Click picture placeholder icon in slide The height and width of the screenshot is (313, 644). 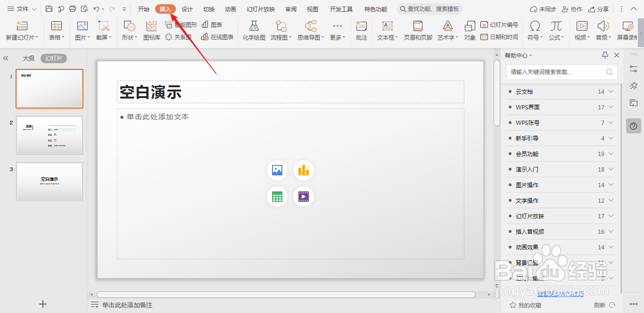277,170
